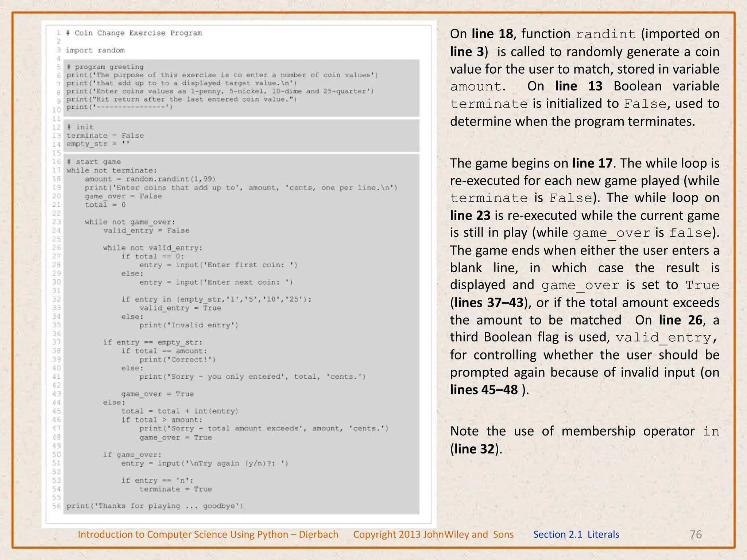Click the 'terminate = False' code line
Image resolution: width=747 pixels, height=560 pixels.
tap(105, 136)
